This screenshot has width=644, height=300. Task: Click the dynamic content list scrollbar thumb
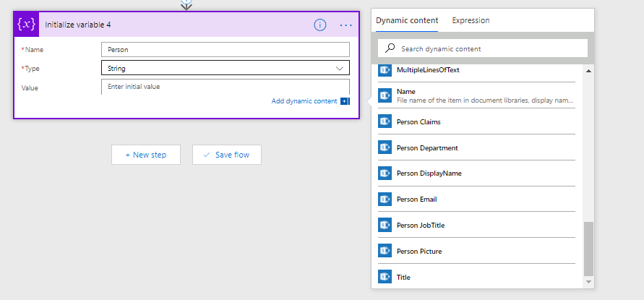point(588,249)
